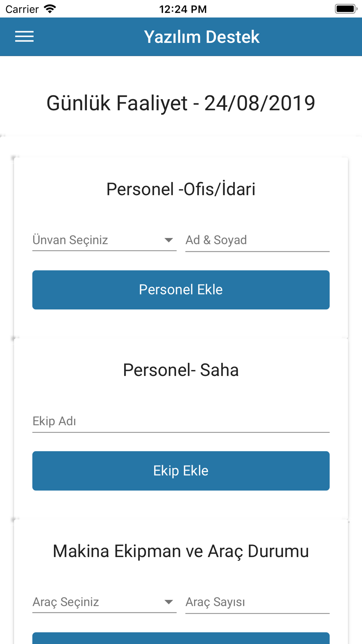Select Makina Ekipman ve Araç Durumu heading

(x=181, y=551)
